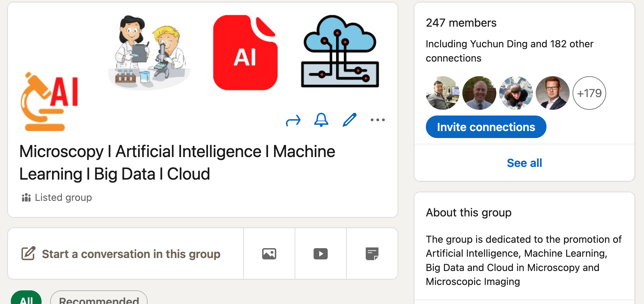
Task: Open the three-dot more options menu
Action: [x=378, y=120]
